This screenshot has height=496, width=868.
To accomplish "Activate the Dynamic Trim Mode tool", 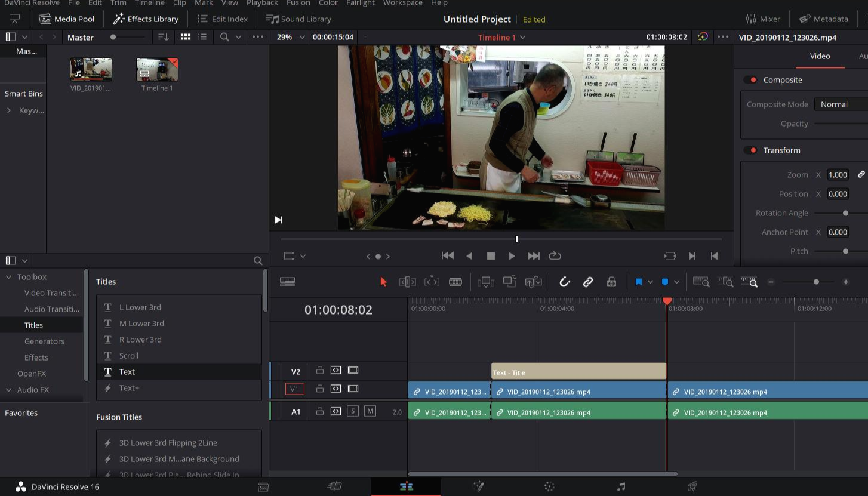I will (432, 282).
